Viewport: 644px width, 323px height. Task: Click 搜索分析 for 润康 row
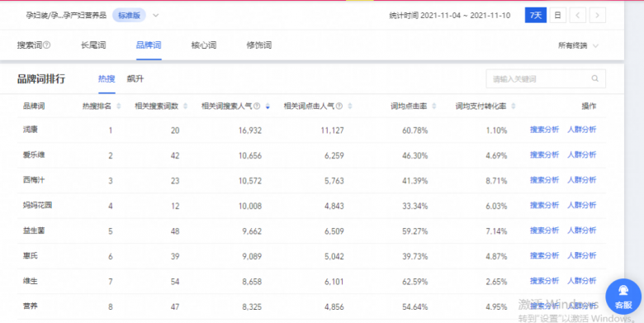click(x=544, y=130)
